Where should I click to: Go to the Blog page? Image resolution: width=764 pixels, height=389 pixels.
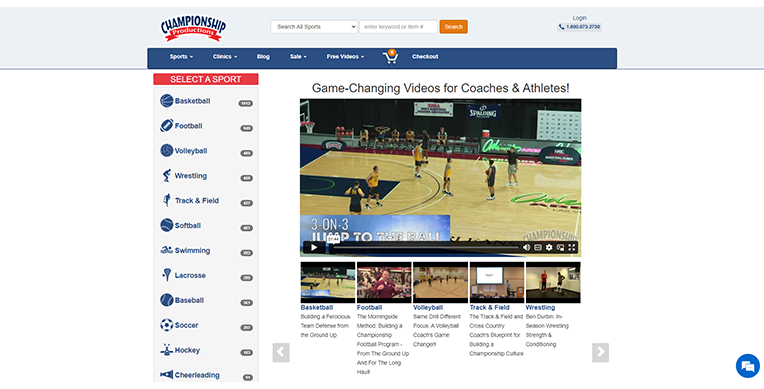[263, 57]
